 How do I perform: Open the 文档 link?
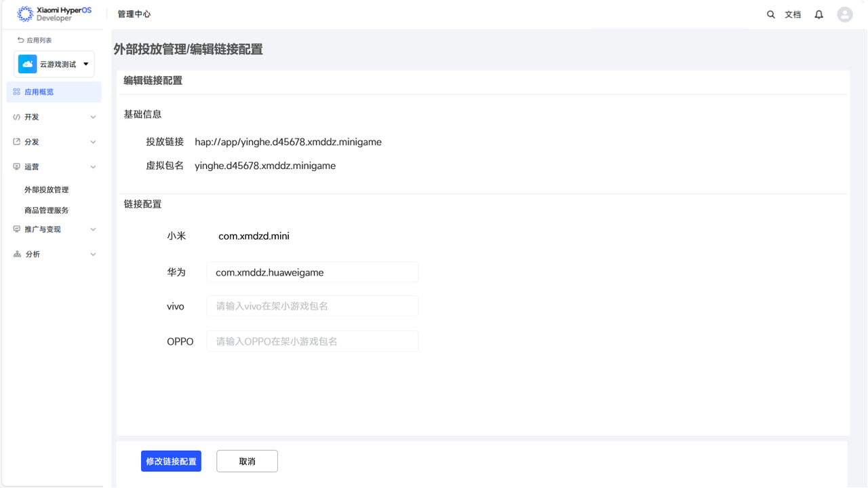[793, 14]
